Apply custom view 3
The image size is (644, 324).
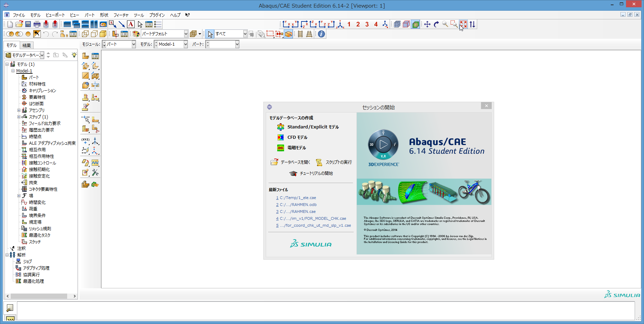pyautogui.click(x=367, y=24)
